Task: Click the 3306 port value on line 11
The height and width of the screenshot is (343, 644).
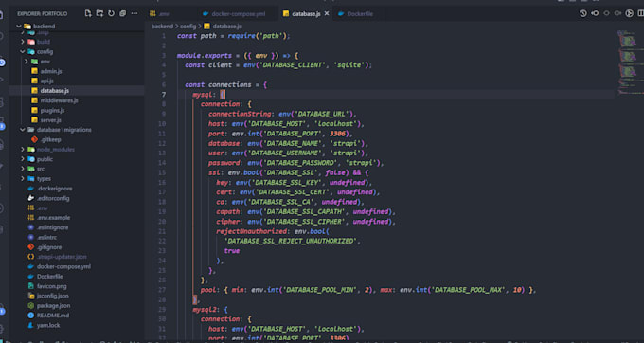Action: pyautogui.click(x=337, y=134)
